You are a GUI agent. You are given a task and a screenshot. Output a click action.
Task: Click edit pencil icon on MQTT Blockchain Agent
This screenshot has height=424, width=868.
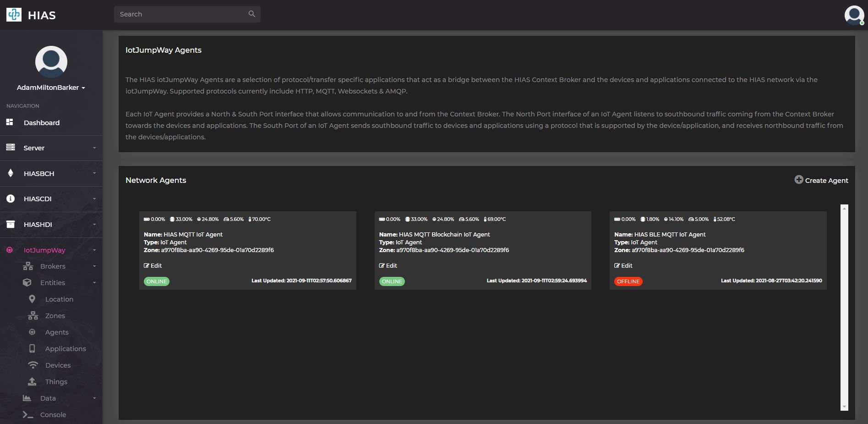(x=382, y=265)
